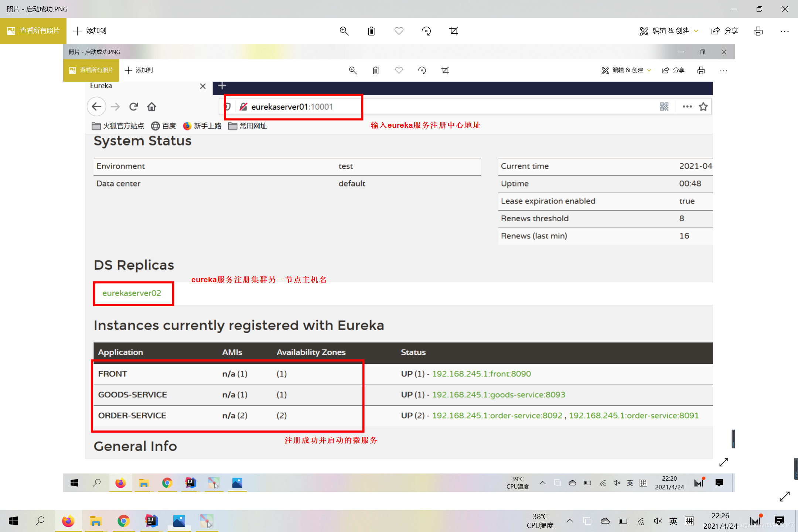The image size is (798, 532).
Task: Enter fullscreen via the outer bottom-right arrow icon
Action: [784, 497]
